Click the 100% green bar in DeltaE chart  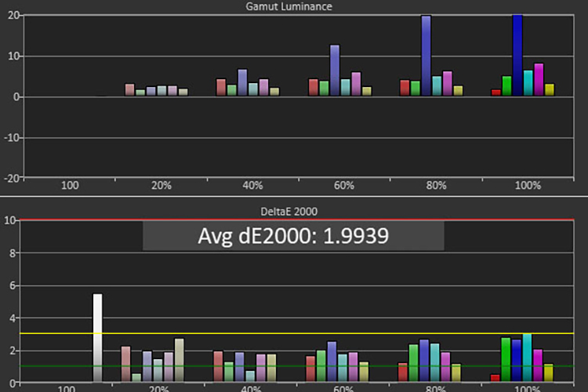506,359
